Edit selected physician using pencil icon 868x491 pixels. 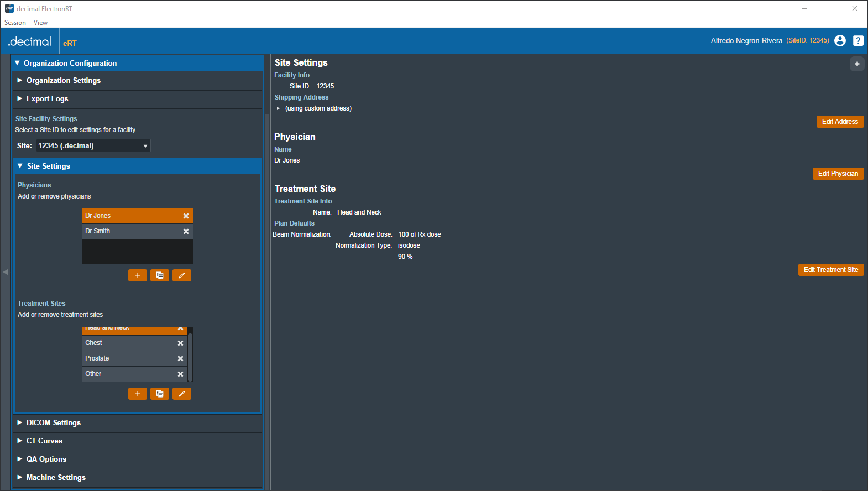pos(182,275)
